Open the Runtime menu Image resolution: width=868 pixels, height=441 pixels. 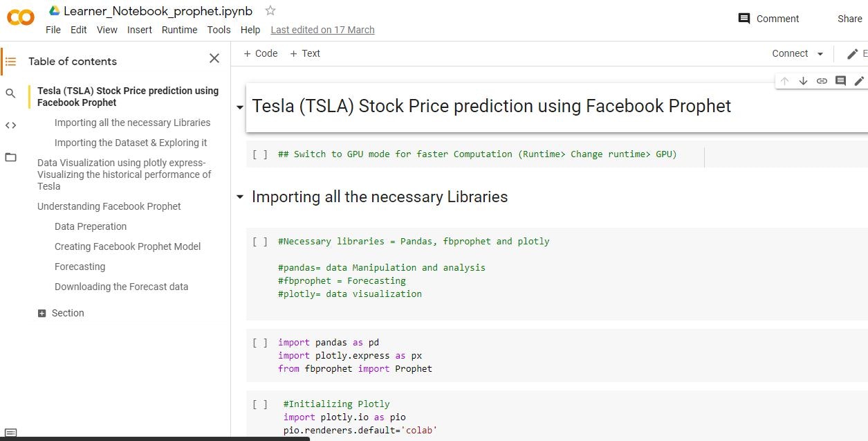click(x=179, y=30)
